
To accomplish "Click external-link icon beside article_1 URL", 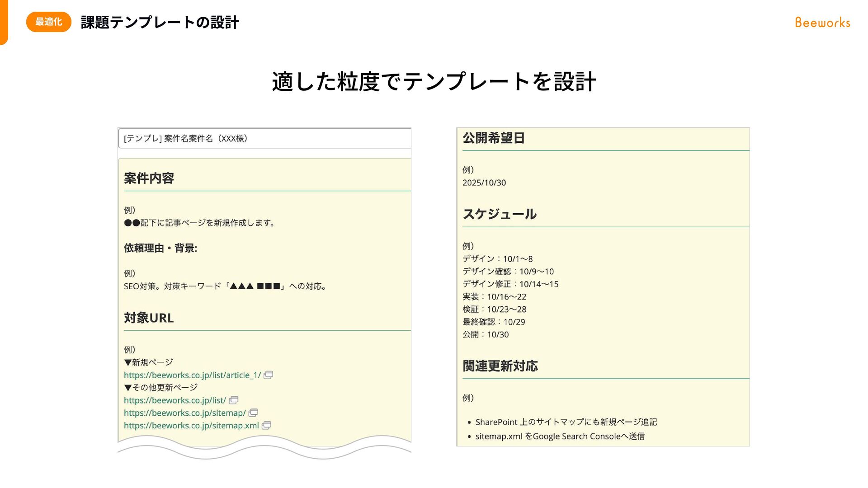I will pyautogui.click(x=268, y=375).
